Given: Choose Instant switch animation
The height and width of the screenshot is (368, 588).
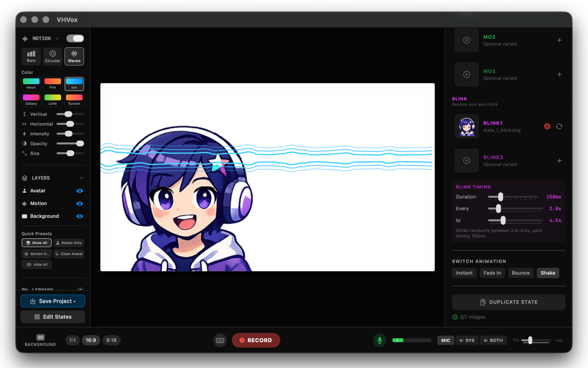Looking at the screenshot, I should [464, 273].
